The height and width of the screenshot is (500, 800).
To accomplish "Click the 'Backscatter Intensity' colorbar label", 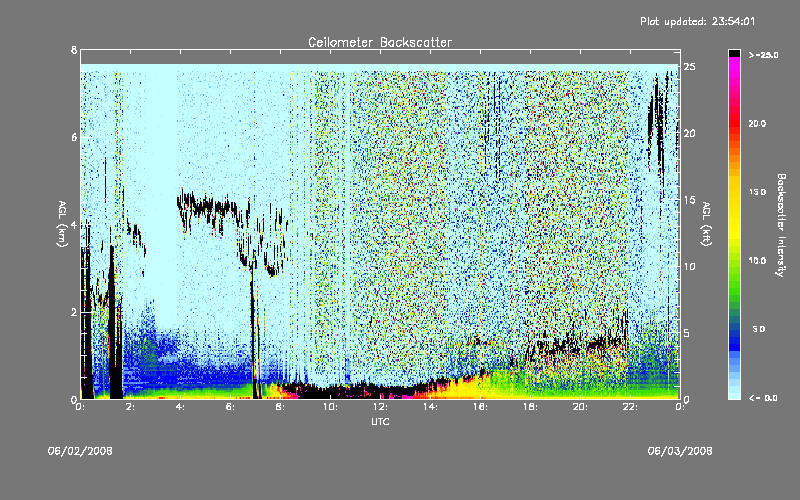I will tap(781, 225).
